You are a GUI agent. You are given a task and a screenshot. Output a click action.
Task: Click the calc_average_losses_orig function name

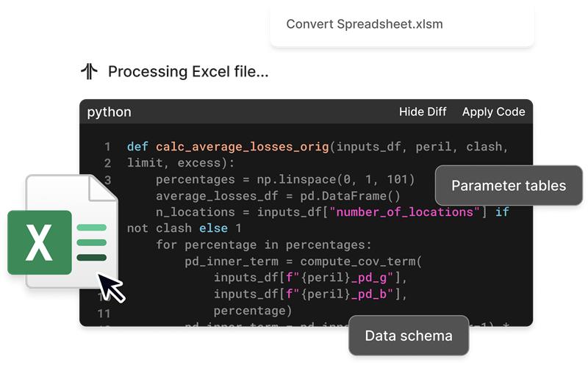[x=241, y=147]
